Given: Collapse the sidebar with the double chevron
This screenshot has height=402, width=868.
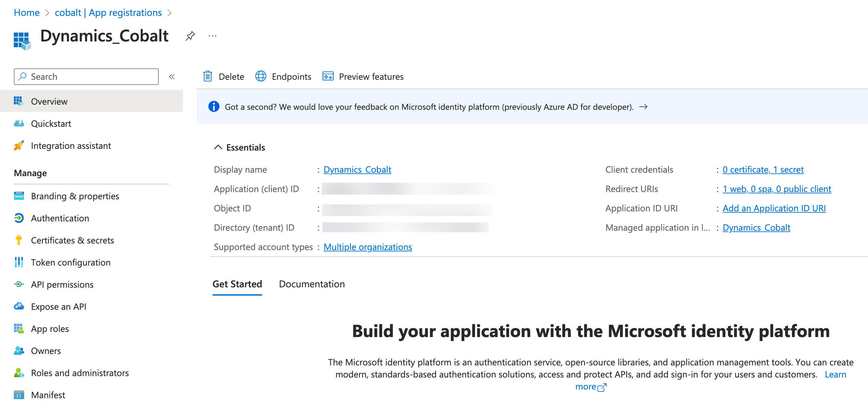Looking at the screenshot, I should point(172,77).
